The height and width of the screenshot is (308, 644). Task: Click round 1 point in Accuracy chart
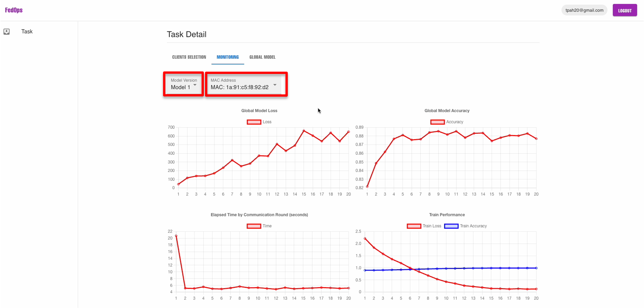(x=367, y=187)
